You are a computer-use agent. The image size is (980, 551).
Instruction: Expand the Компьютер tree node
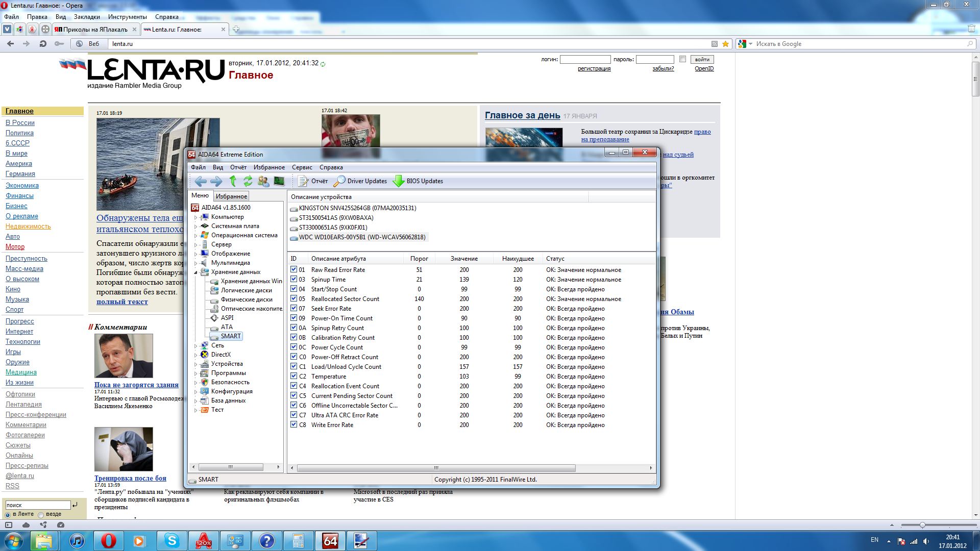[195, 217]
